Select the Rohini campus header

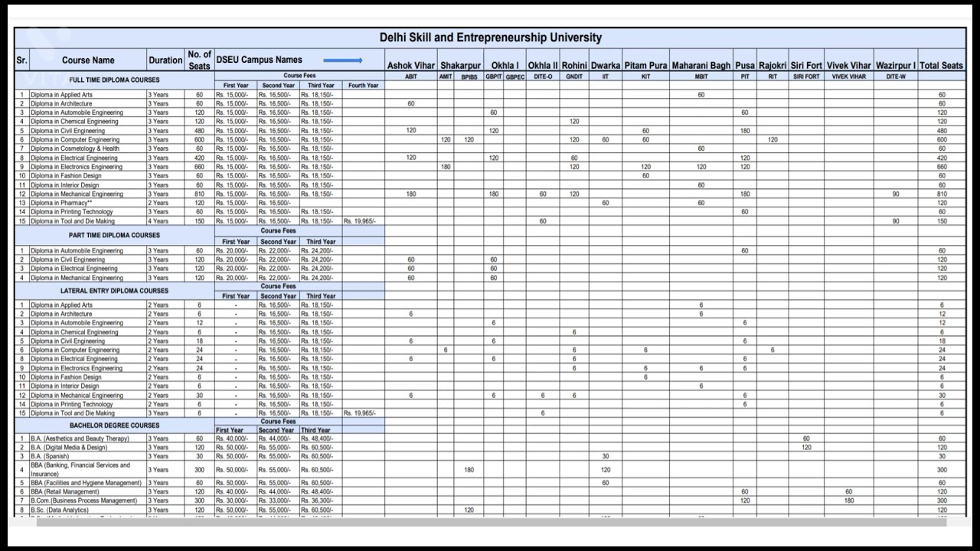click(574, 66)
